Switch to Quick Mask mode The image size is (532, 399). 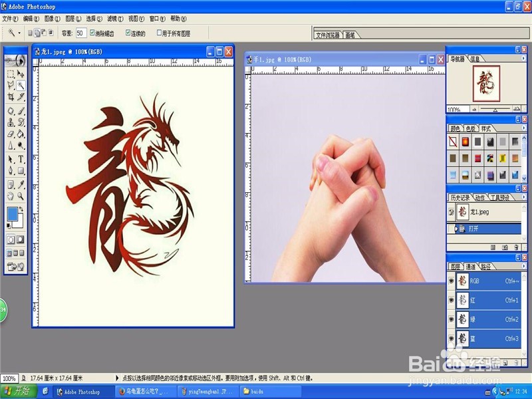[21, 239]
